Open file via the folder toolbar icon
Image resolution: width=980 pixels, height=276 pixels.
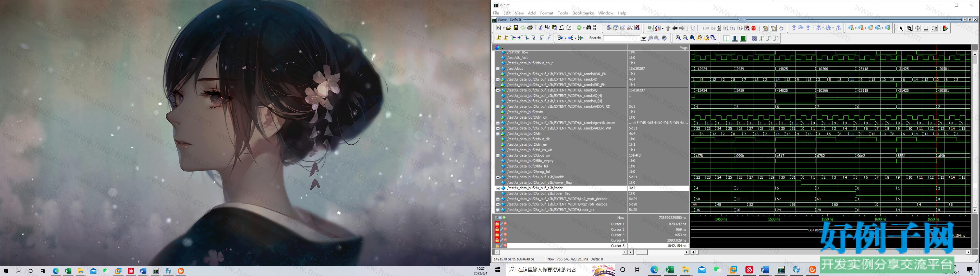point(509,28)
